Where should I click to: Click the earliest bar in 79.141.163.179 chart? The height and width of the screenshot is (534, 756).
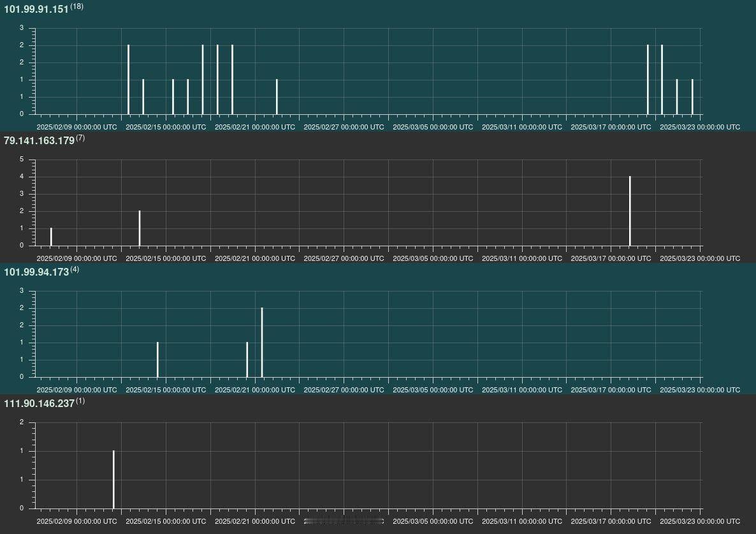coord(51,237)
